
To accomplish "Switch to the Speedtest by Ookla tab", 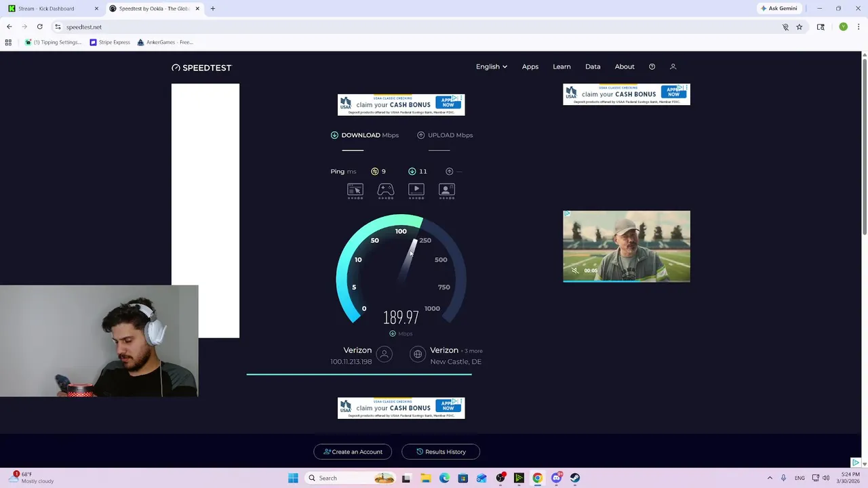I will pos(154,9).
